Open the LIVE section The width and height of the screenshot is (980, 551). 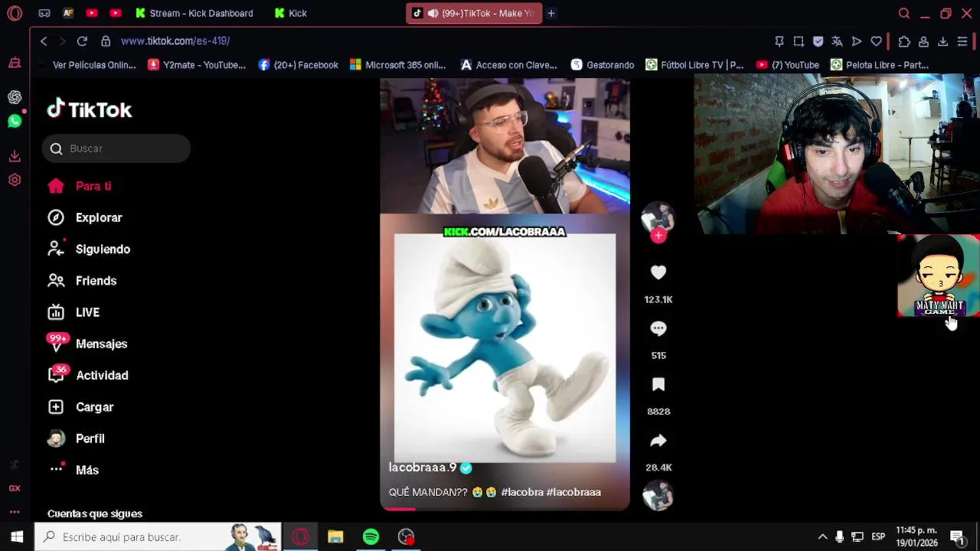73,312
